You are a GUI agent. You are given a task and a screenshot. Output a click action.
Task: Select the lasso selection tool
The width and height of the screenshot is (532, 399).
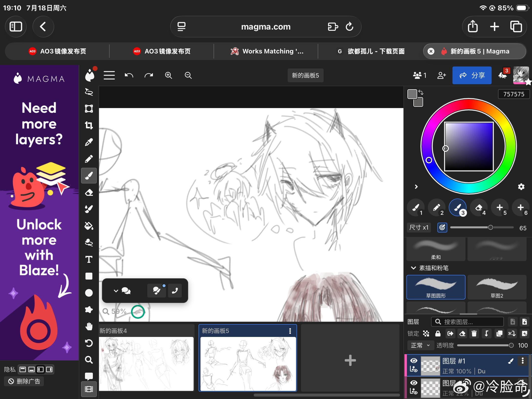(x=89, y=92)
